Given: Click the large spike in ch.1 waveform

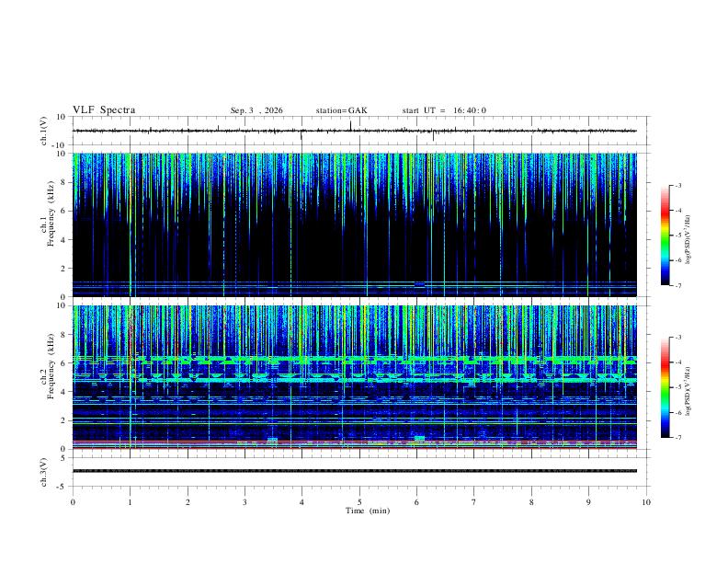Looking at the screenshot, I should [350, 125].
